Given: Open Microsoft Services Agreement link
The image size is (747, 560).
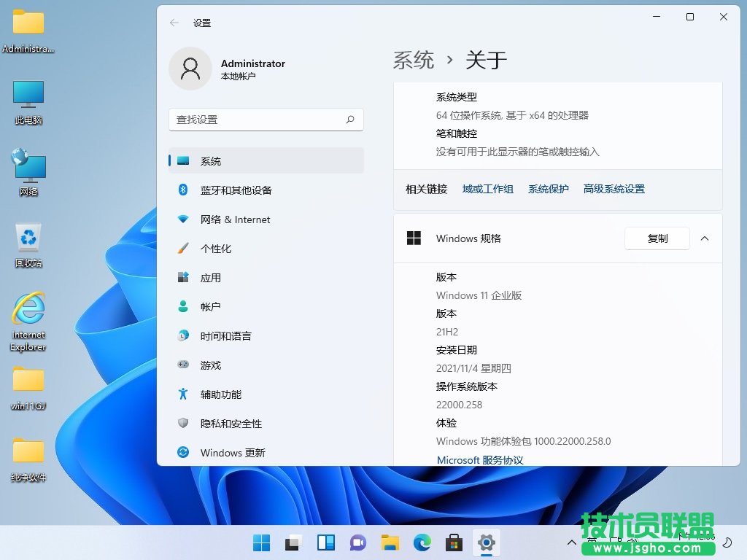Looking at the screenshot, I should [x=480, y=460].
